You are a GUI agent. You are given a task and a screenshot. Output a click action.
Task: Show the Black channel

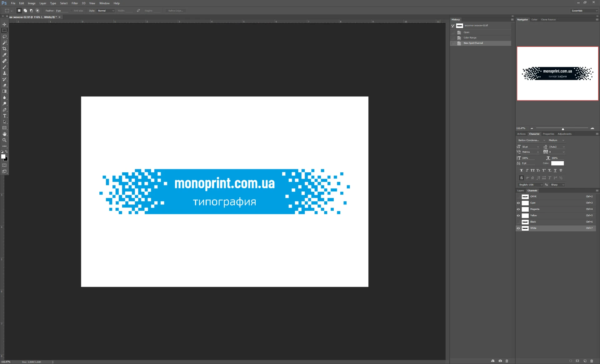(x=518, y=222)
